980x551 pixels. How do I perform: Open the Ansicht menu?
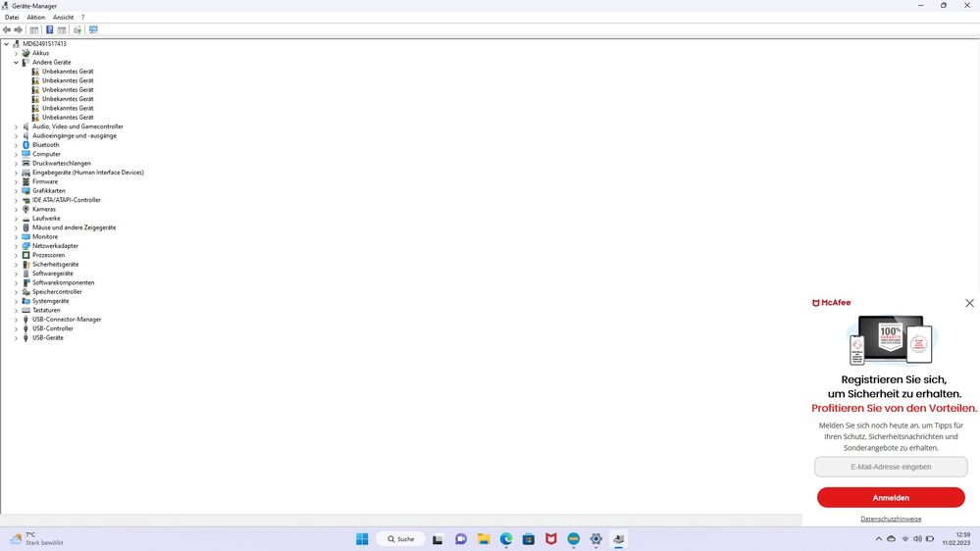[63, 18]
